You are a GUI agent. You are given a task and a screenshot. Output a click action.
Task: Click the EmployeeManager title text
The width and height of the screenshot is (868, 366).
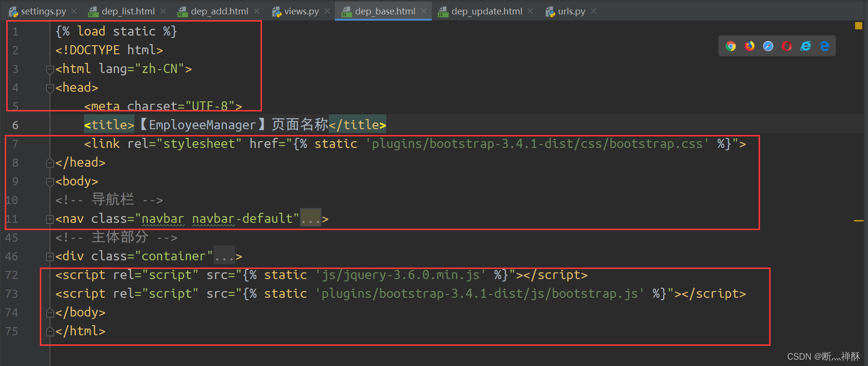coord(202,125)
